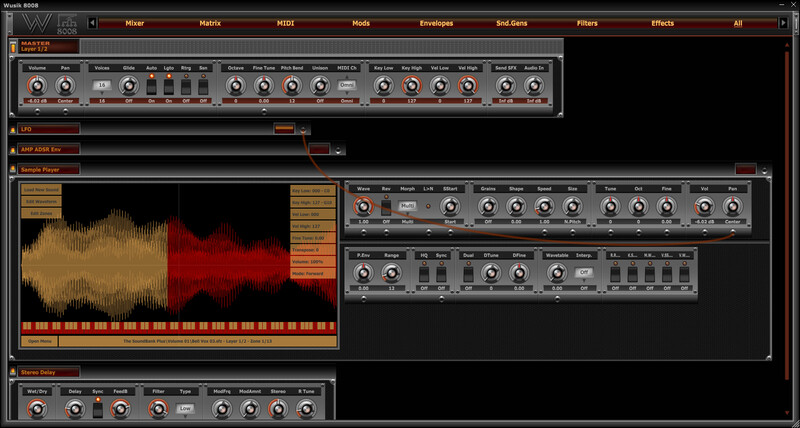Click the Wet/Dry knob in Stereo Delay
Screen dimensions: 800x428
37,408
